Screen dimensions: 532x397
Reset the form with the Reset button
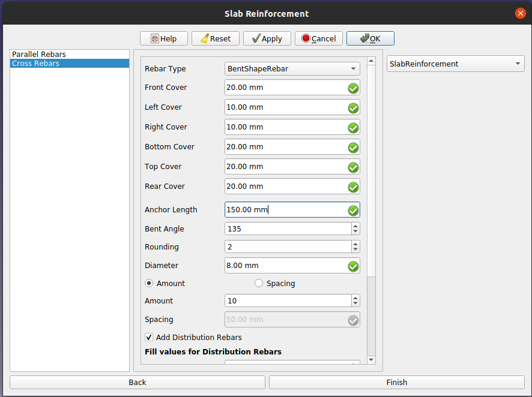tap(216, 38)
